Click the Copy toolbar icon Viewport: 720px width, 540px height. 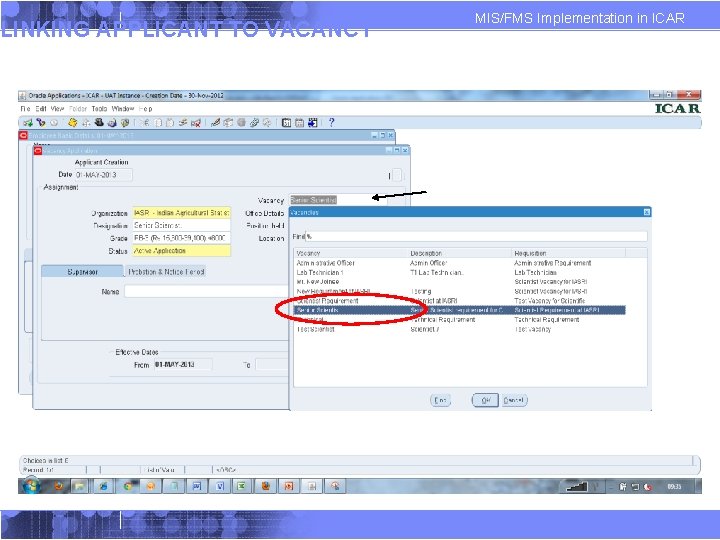[x=158, y=123]
